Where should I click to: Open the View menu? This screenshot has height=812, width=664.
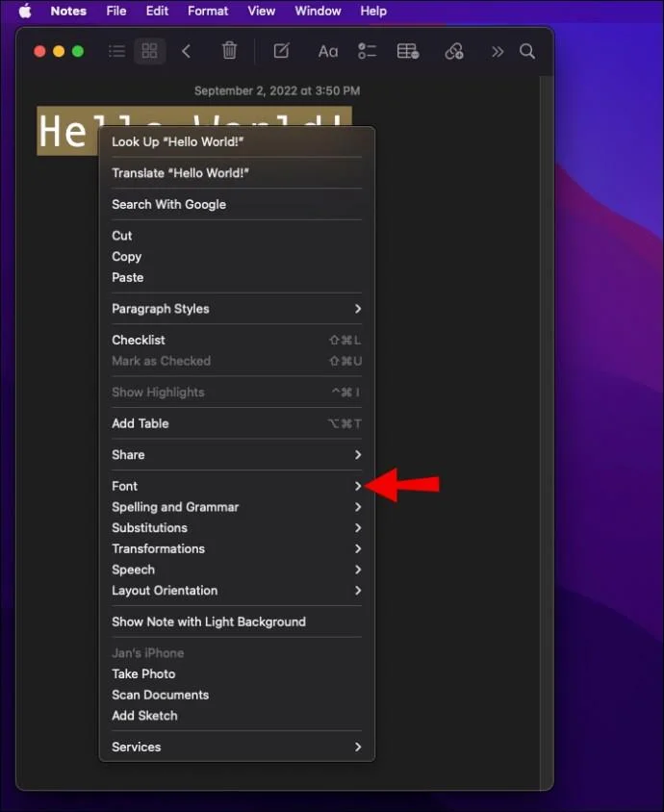261,11
